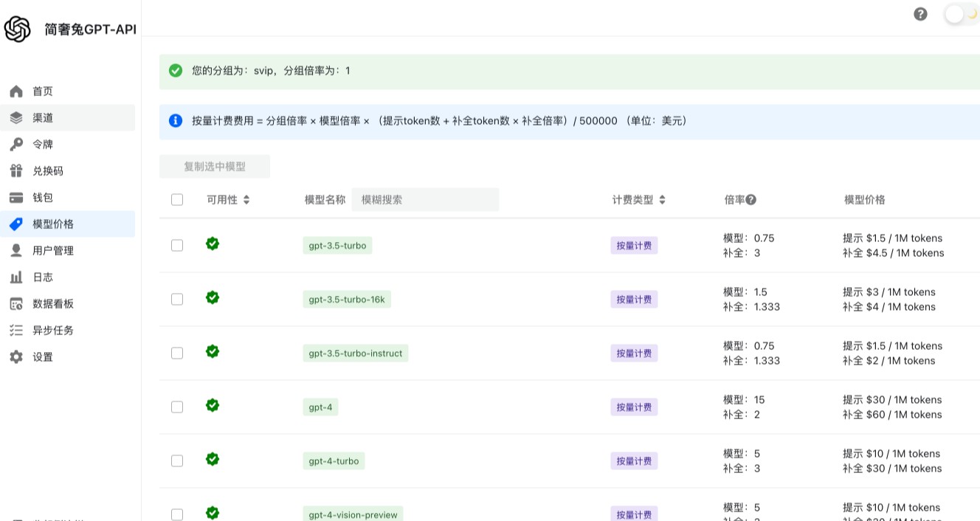Click price text 提示 $30 / 1M tokens
Viewport: 980px width, 521px height.
pos(892,400)
